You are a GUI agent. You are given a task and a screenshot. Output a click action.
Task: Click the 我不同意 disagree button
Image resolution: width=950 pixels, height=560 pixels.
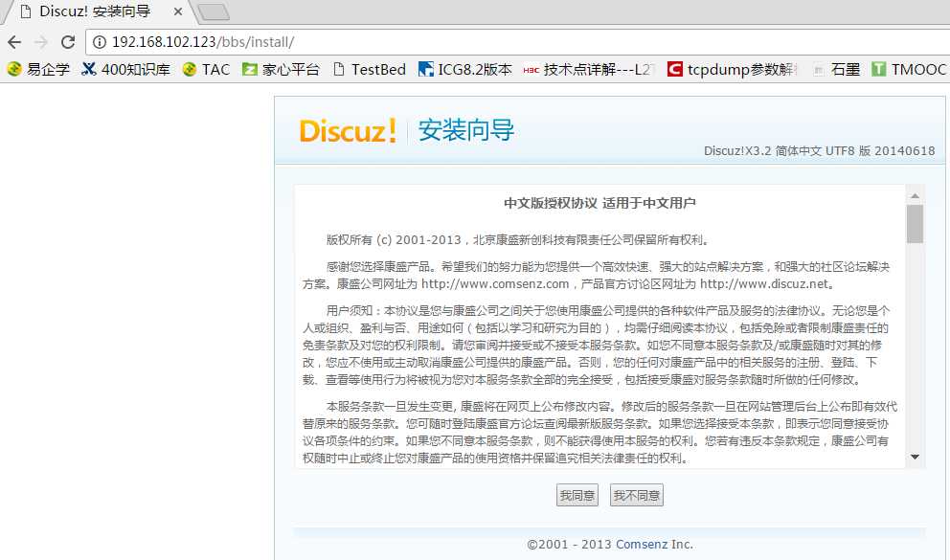click(636, 495)
